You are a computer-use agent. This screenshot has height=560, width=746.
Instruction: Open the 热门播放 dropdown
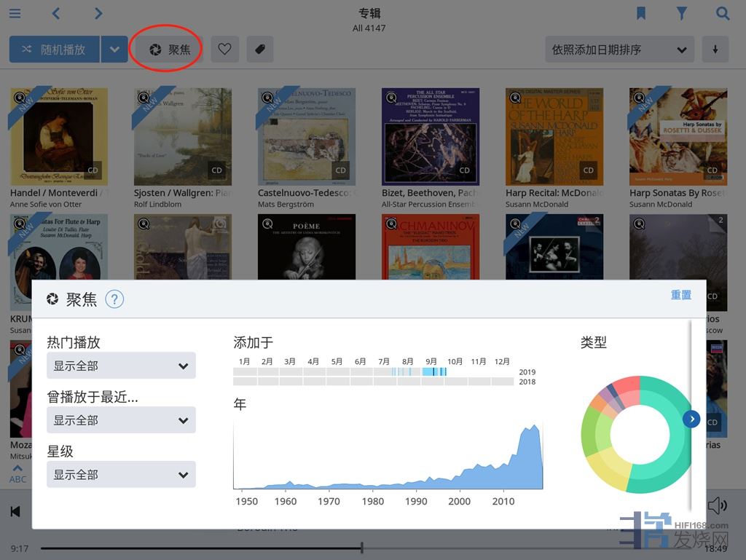click(121, 366)
